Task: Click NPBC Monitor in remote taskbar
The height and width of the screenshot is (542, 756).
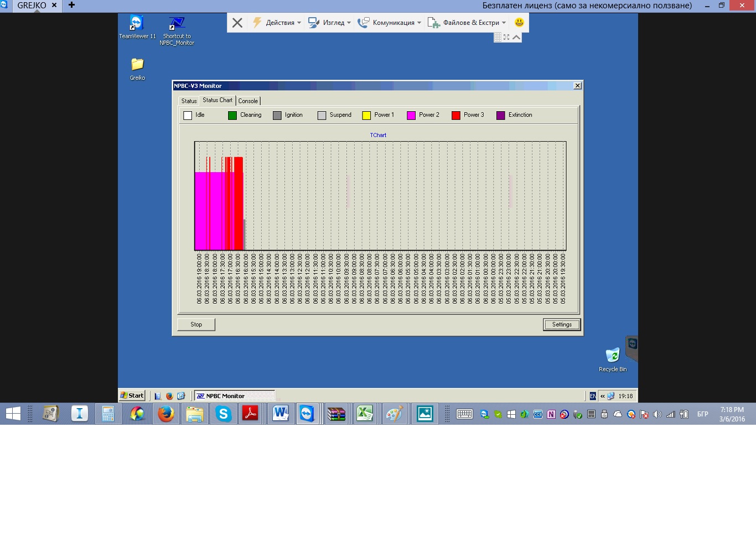Action: 234,396
